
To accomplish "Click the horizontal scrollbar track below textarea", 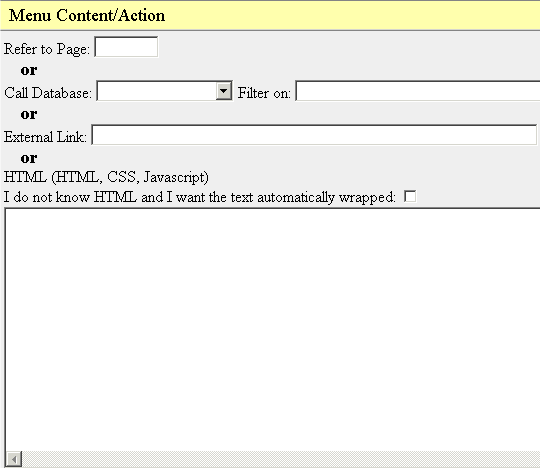I will coord(281,459).
